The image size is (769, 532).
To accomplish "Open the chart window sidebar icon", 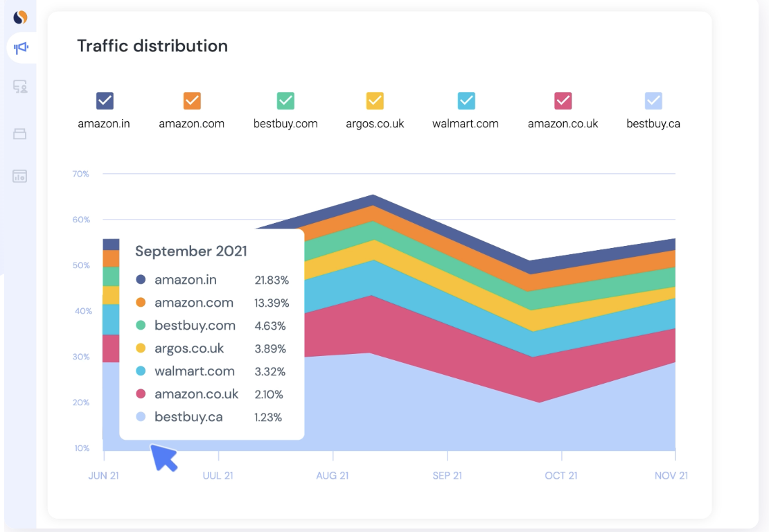I will click(x=20, y=176).
